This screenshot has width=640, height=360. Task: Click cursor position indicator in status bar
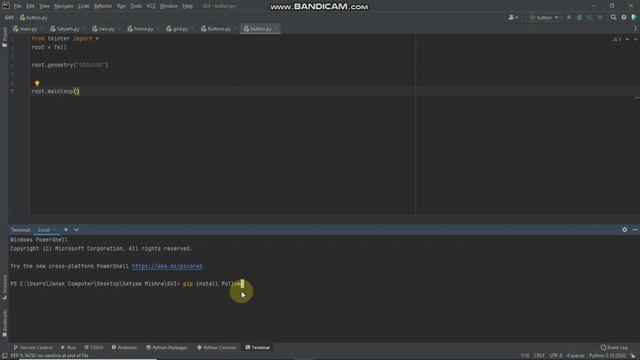coord(525,356)
